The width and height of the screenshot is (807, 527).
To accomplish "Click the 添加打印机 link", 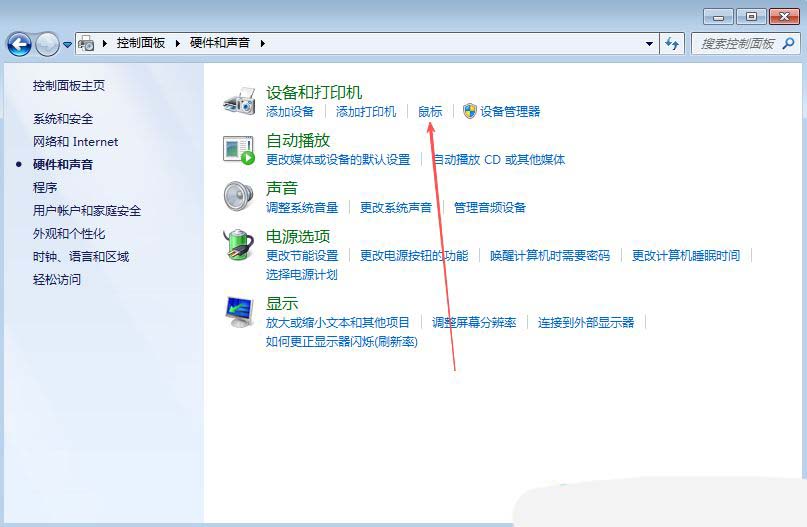I will [366, 111].
